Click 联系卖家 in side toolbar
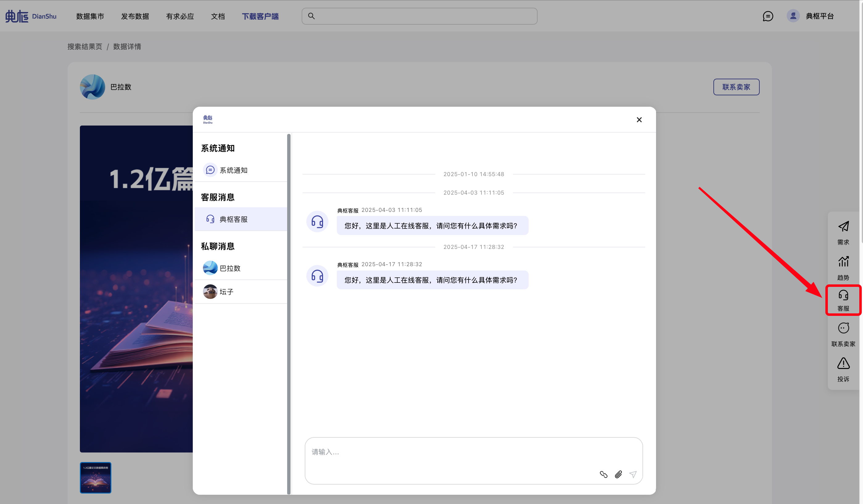The height and width of the screenshot is (504, 863). (843, 335)
